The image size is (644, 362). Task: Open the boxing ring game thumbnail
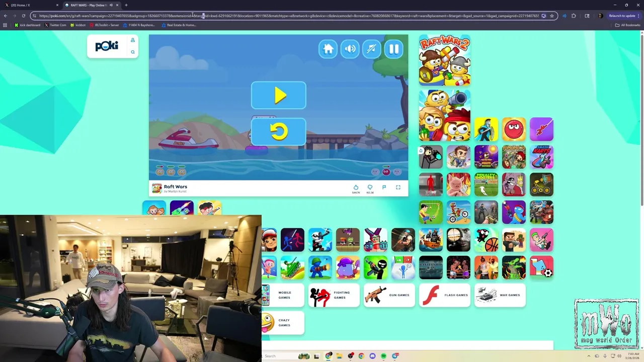pos(458,267)
